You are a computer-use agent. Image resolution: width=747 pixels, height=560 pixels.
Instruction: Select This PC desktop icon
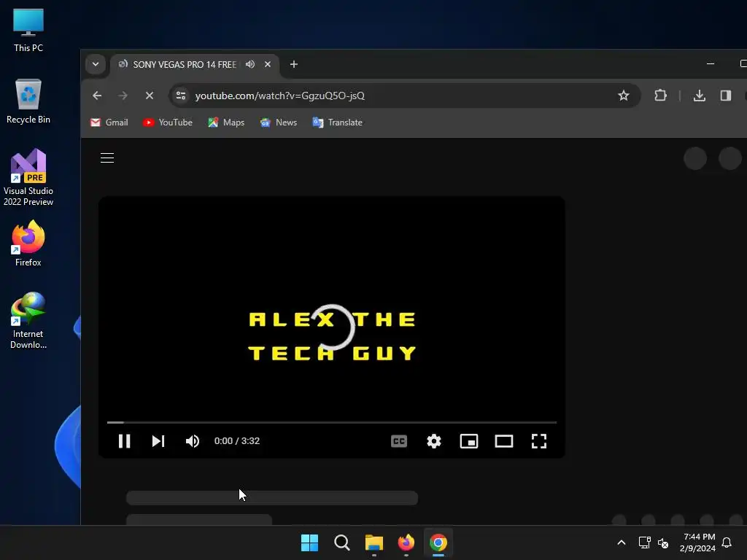(x=28, y=30)
